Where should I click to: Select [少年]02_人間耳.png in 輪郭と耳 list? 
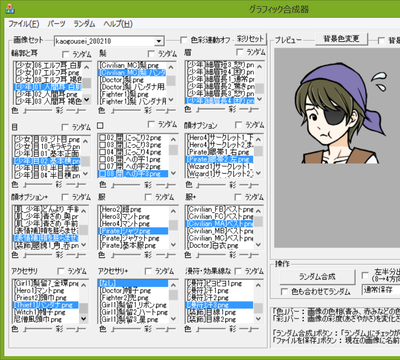(x=47, y=94)
